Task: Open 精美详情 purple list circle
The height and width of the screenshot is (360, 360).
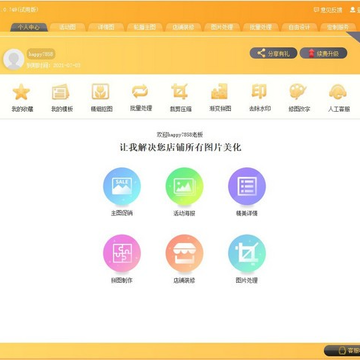Action: click(247, 186)
